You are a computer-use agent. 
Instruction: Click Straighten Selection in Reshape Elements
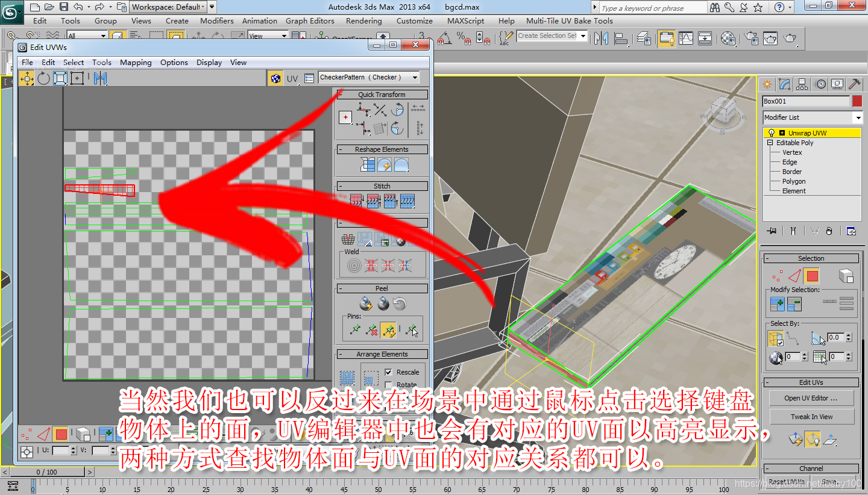tap(367, 164)
